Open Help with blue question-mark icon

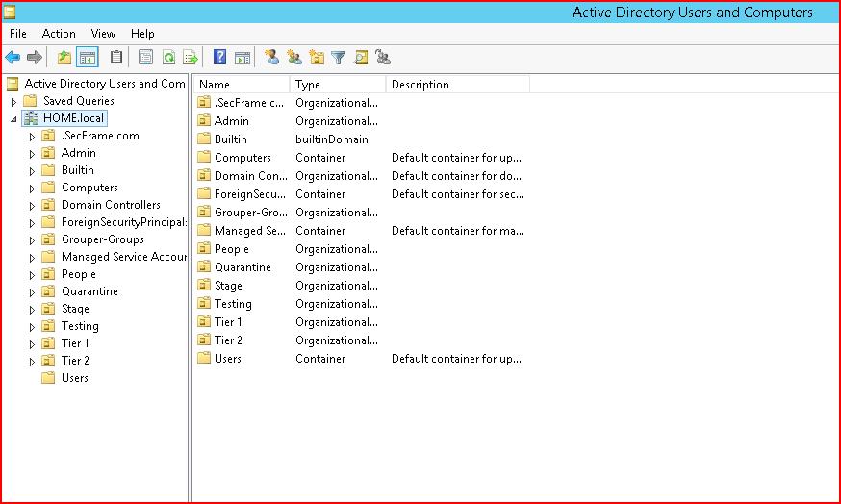point(220,57)
